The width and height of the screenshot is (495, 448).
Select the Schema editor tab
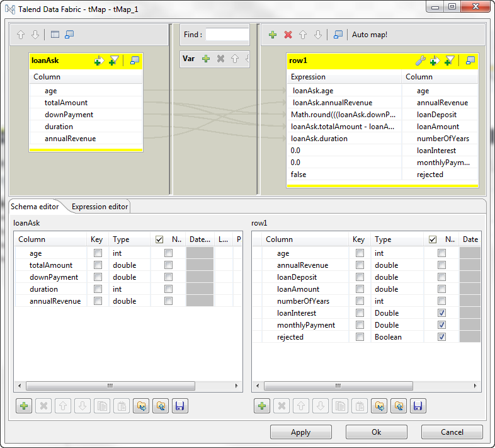[35, 207]
